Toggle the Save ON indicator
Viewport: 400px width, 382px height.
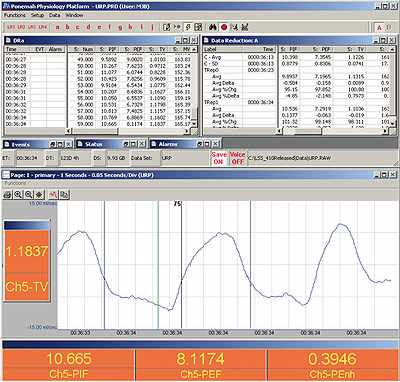tap(219, 158)
